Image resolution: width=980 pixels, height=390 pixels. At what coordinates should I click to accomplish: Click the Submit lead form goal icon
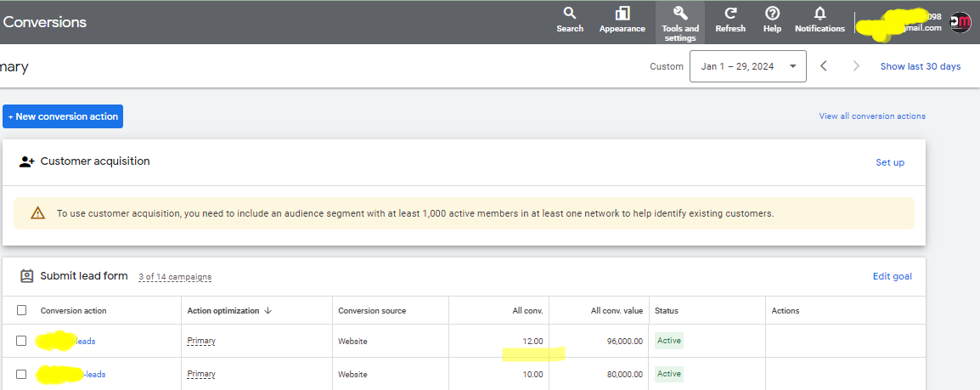[x=26, y=275]
